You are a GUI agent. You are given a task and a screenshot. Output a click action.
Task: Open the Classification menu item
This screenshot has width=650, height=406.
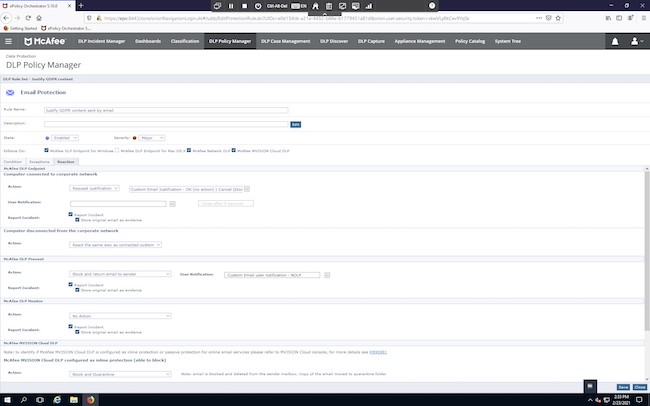click(185, 41)
